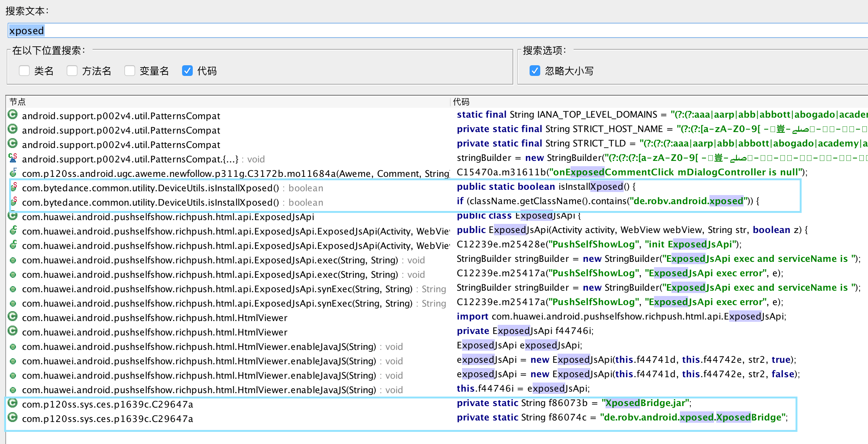Select code 'public ExposedJsApi(Activity activity, WebView...'
Screen dimensions: 868x444
[632, 230]
